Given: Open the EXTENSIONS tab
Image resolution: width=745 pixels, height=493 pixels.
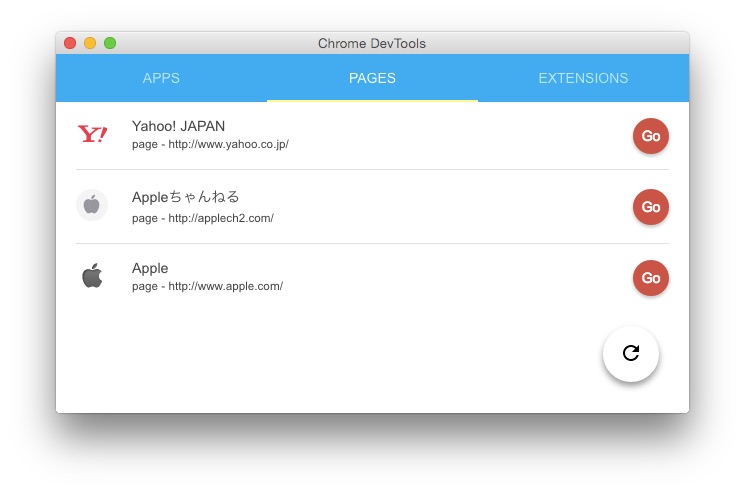Looking at the screenshot, I should (583, 78).
